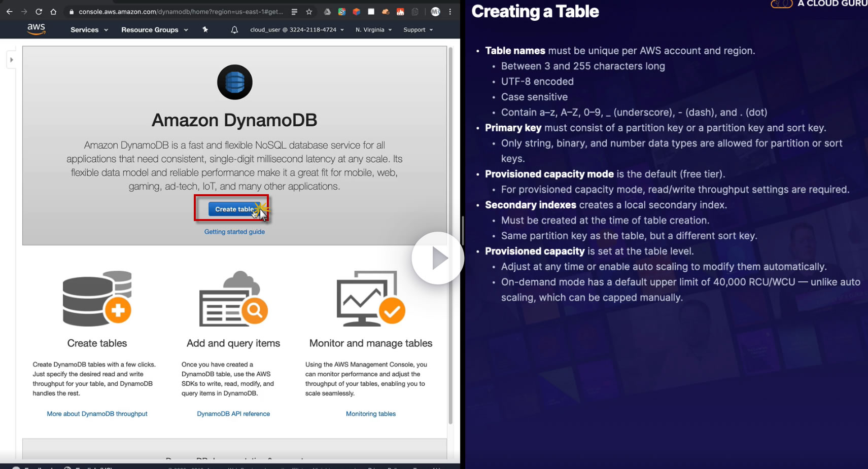Open the browser three-dot menu

(x=450, y=12)
